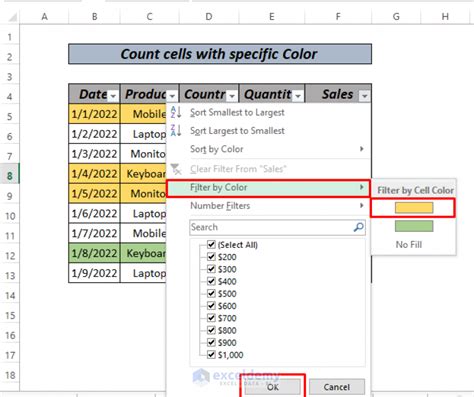Select the Keyboard cell in row 8
This screenshot has width=474, height=397.
pyautogui.click(x=144, y=174)
